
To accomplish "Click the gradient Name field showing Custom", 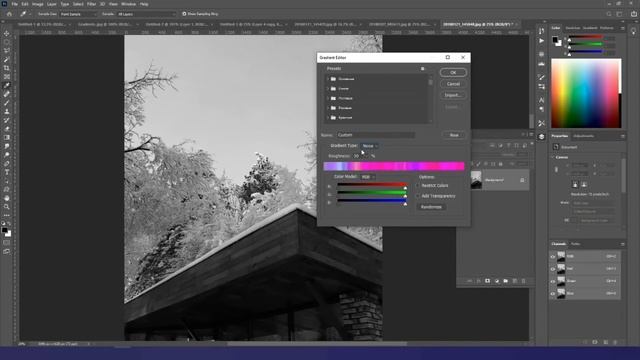I will pos(376,135).
